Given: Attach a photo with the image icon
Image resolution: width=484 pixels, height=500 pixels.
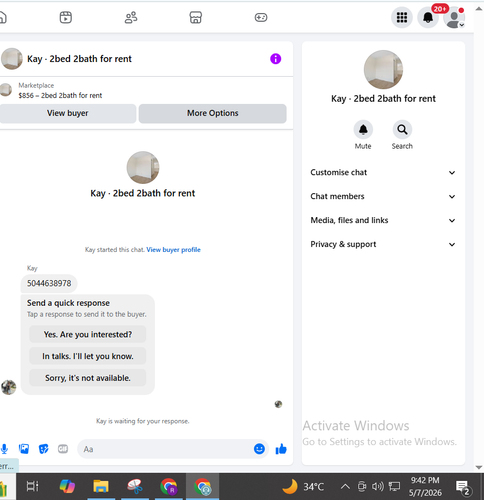Looking at the screenshot, I should tap(24, 449).
